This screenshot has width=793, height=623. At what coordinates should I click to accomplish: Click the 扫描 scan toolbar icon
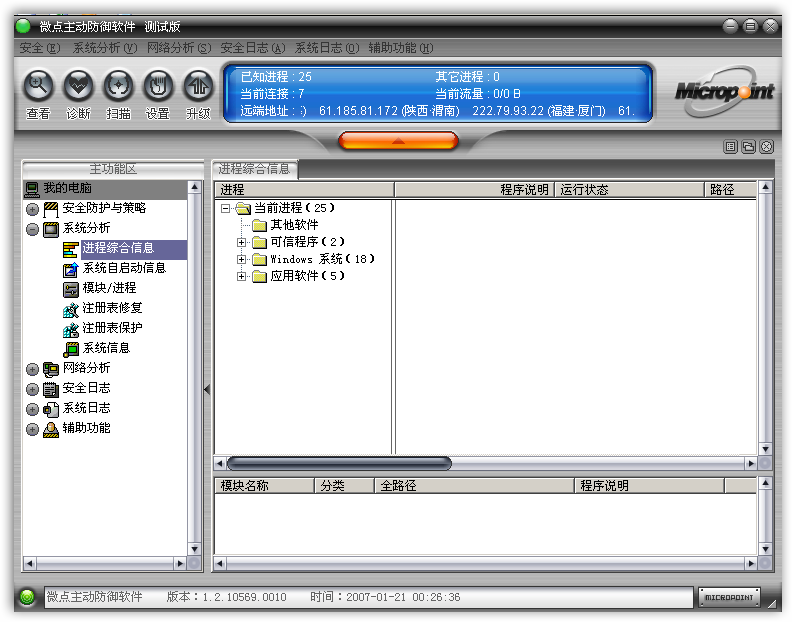pos(118,85)
